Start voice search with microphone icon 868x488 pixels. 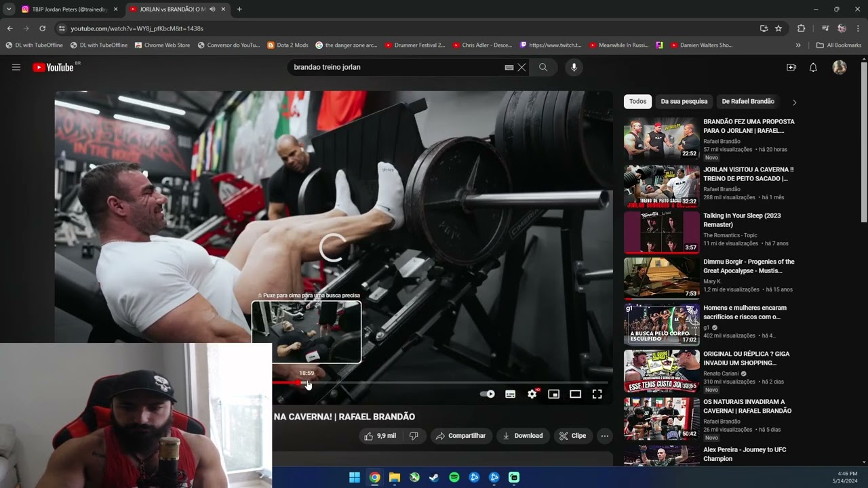tap(574, 67)
